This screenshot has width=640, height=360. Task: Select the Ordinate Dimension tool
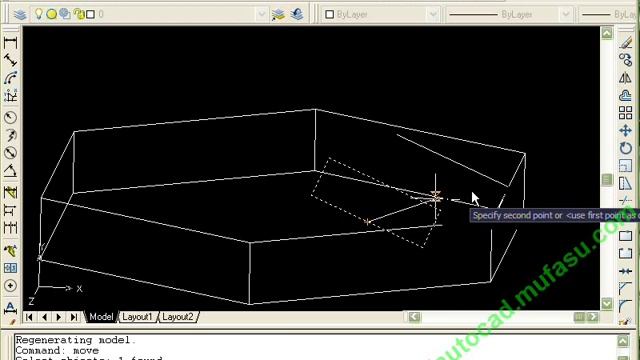[11, 96]
